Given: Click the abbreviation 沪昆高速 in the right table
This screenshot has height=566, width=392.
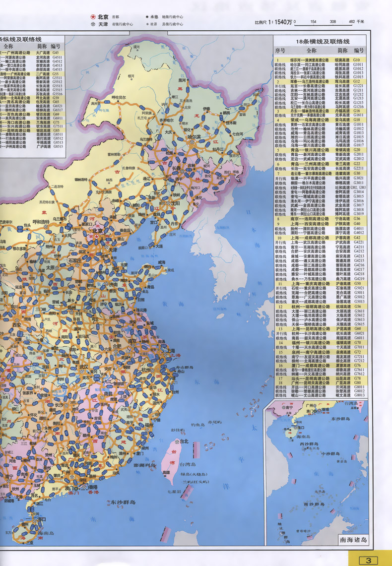Looking at the screenshot, I should (342, 329).
